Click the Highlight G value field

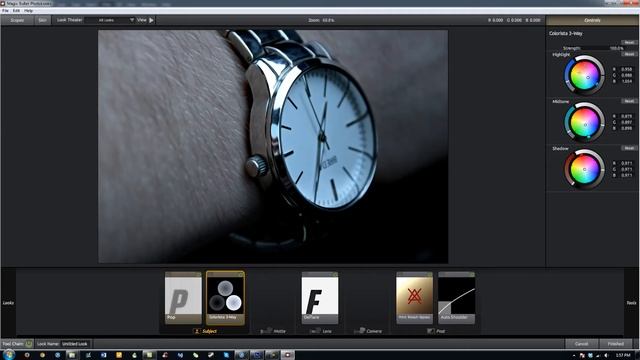pos(626,76)
